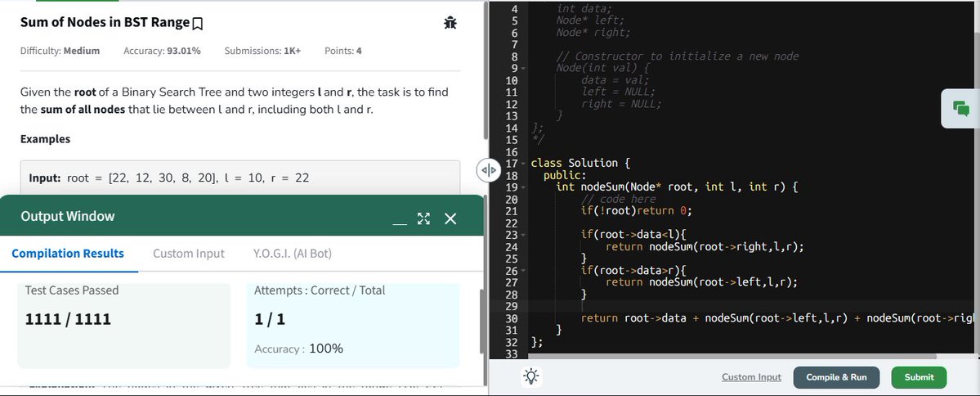Place cursor on empty line 29
980x396 pixels.
(750, 307)
